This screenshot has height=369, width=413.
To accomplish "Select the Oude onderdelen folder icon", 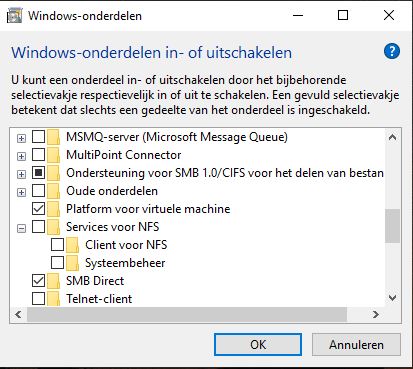I will [x=53, y=191].
